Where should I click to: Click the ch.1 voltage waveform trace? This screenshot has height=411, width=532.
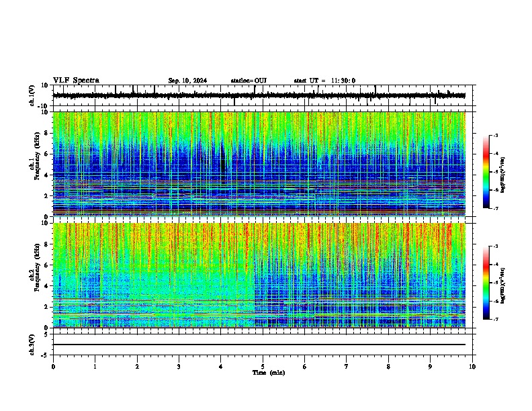pos(259,95)
